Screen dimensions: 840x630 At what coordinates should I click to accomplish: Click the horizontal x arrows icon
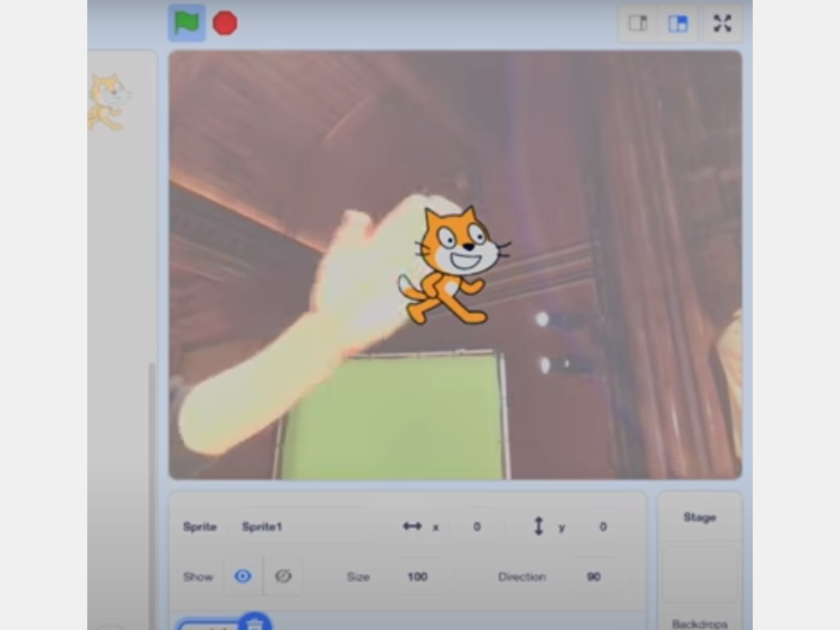click(x=412, y=526)
